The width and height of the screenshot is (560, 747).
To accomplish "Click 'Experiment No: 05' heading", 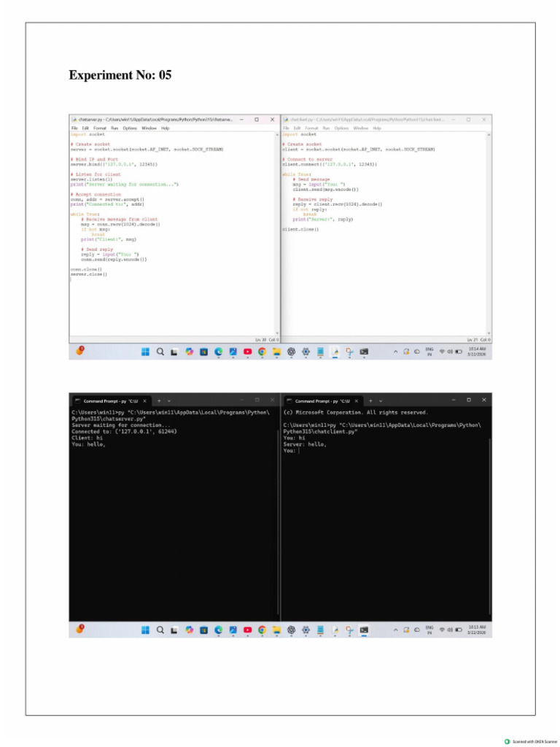I will (120, 75).
